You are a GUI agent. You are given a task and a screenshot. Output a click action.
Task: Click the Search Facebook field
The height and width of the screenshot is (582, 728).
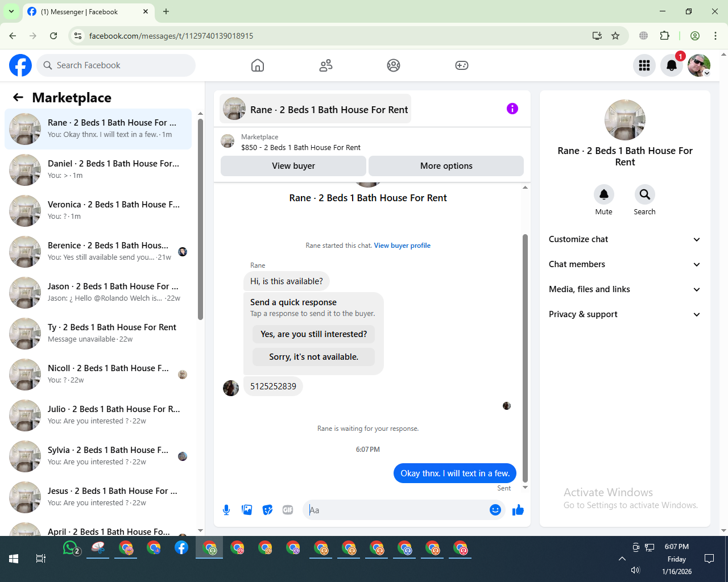[116, 65]
